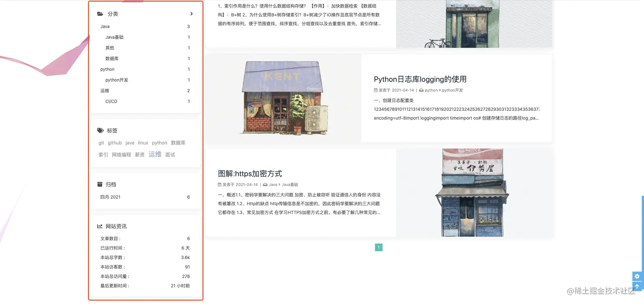The image size is (644, 304).
Task: Click the 网站资讯 heading text
Action: (x=116, y=226)
